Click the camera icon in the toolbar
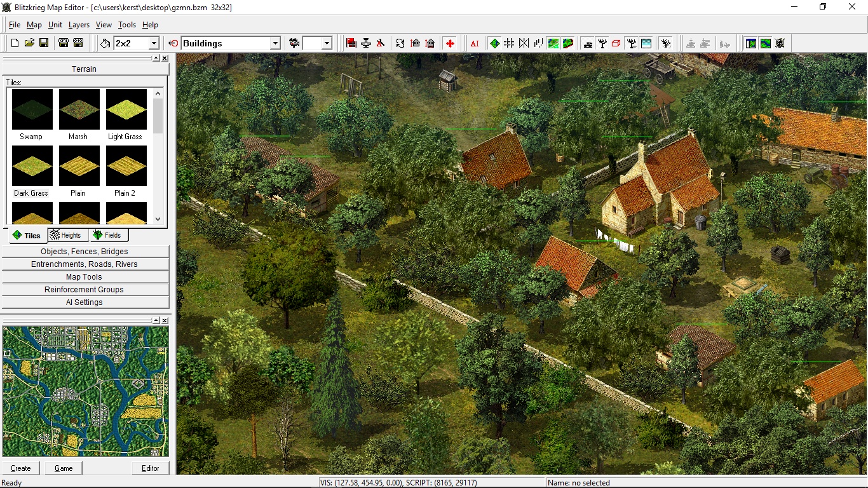This screenshot has width=868, height=488. [x=294, y=43]
